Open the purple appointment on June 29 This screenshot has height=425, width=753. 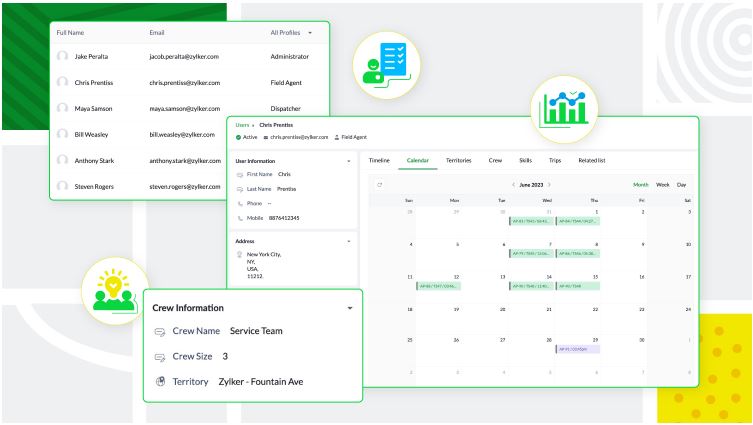578,349
